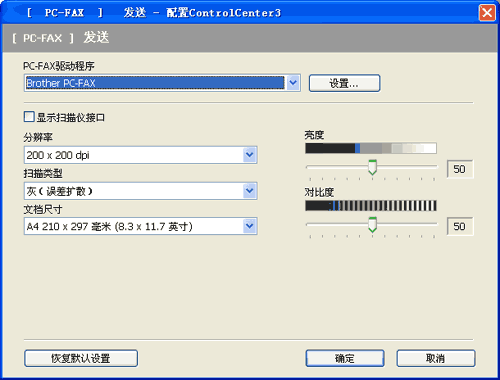
Task: Click the 亮度 label text
Action: click(314, 135)
